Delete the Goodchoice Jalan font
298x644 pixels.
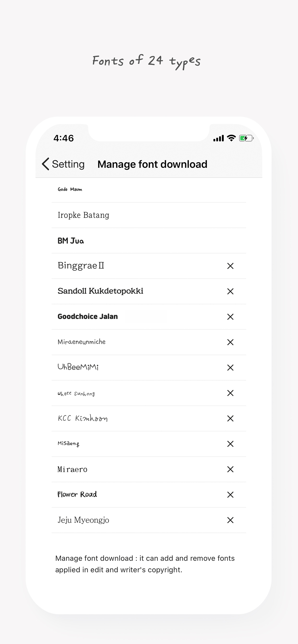tap(231, 316)
